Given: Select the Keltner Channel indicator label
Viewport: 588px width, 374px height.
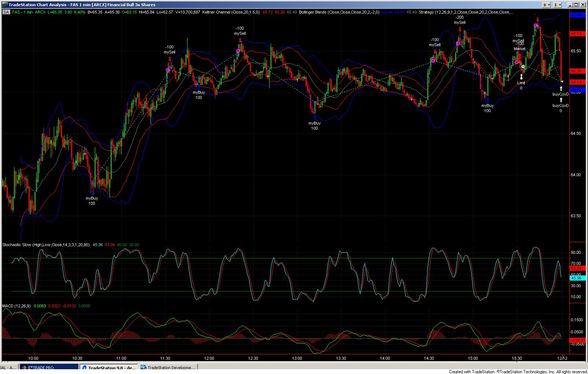Looking at the screenshot, I should (231, 12).
